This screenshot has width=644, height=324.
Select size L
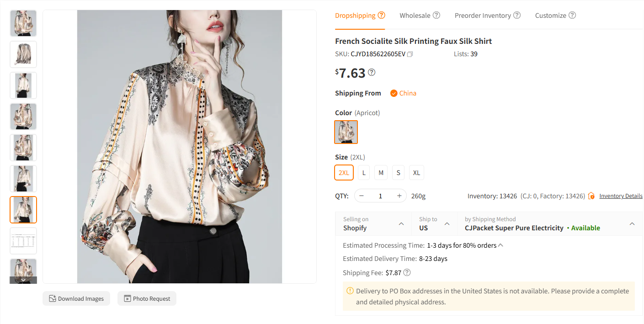click(x=363, y=172)
